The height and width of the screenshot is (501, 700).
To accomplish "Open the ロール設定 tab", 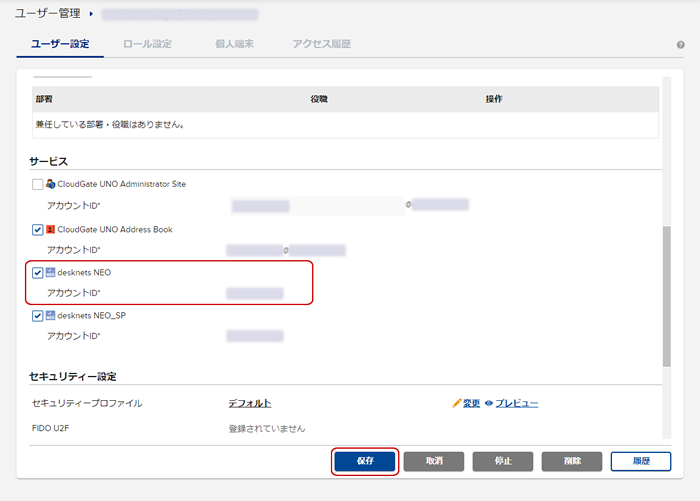I will coord(147,44).
